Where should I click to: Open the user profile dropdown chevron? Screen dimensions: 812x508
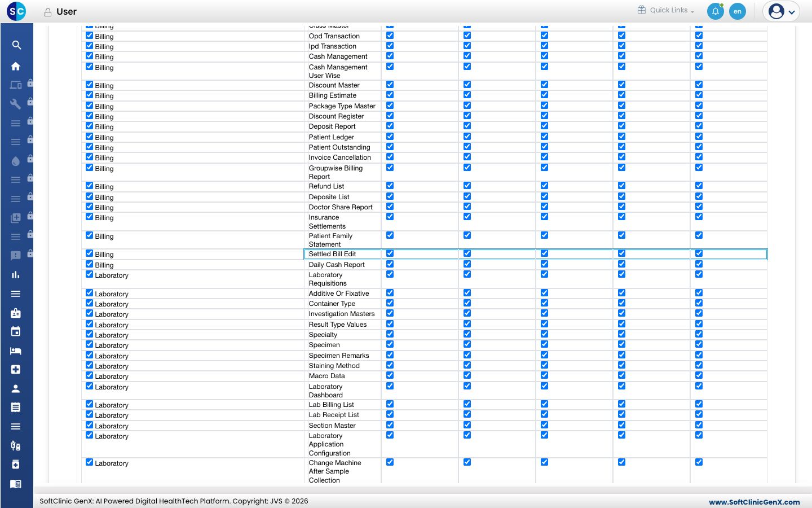[792, 12]
